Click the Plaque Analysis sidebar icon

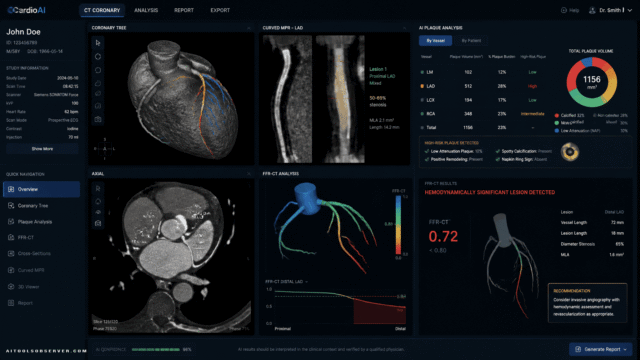[11, 222]
